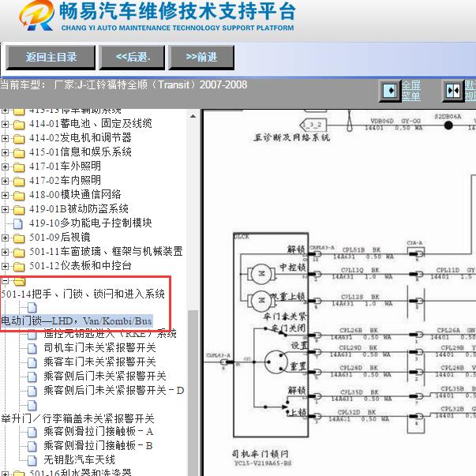
Task: Expand the 414-02发电机和调节器 node
Action: tap(5, 138)
